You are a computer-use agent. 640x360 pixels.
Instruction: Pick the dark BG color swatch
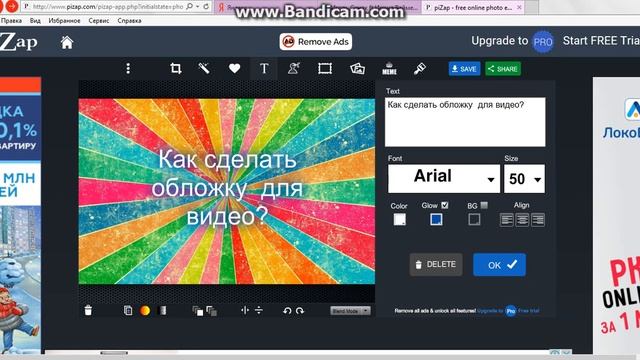pyautogui.click(x=474, y=220)
